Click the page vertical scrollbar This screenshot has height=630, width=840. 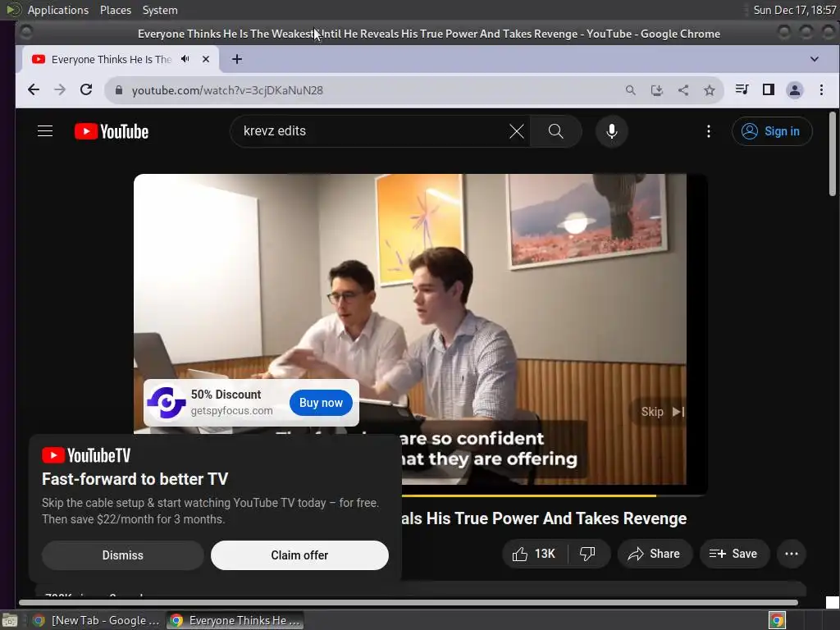(833, 154)
